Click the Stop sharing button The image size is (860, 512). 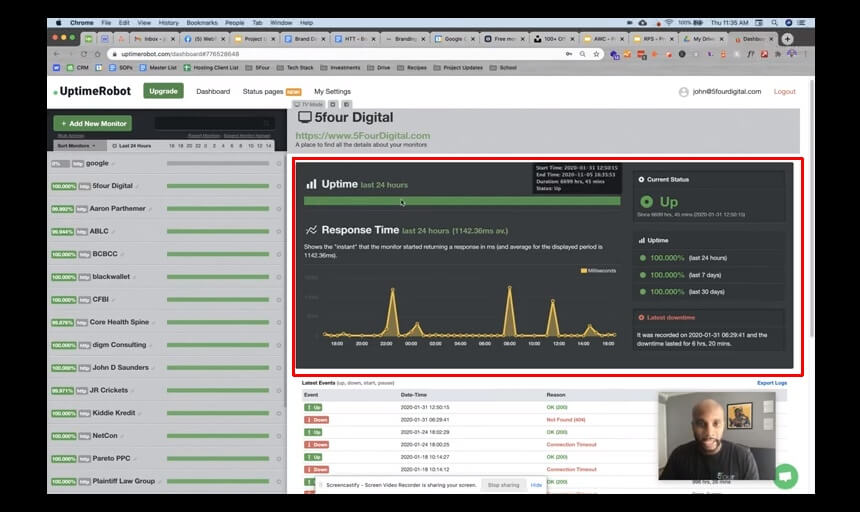click(x=503, y=485)
